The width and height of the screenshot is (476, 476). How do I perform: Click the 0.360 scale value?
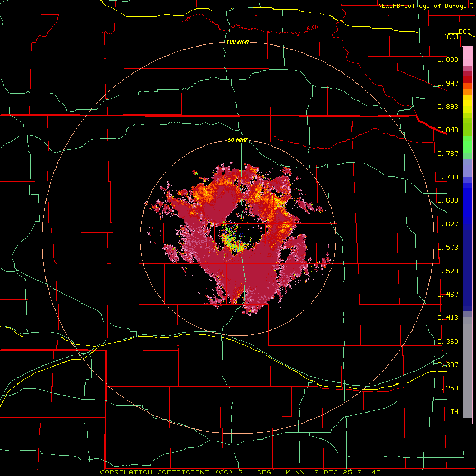click(448, 342)
